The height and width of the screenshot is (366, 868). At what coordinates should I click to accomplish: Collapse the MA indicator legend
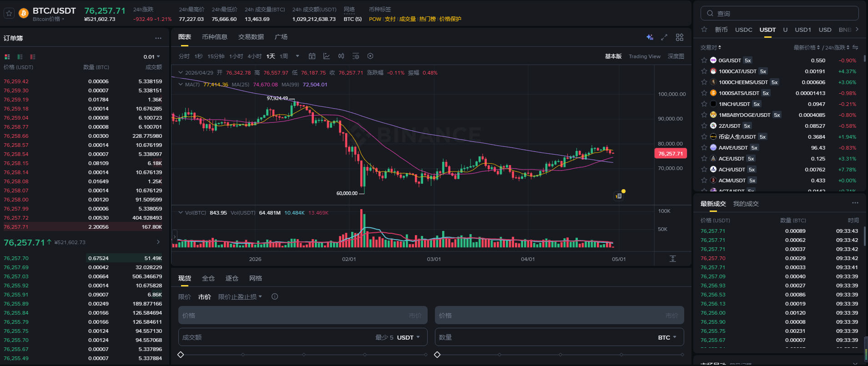pos(181,84)
